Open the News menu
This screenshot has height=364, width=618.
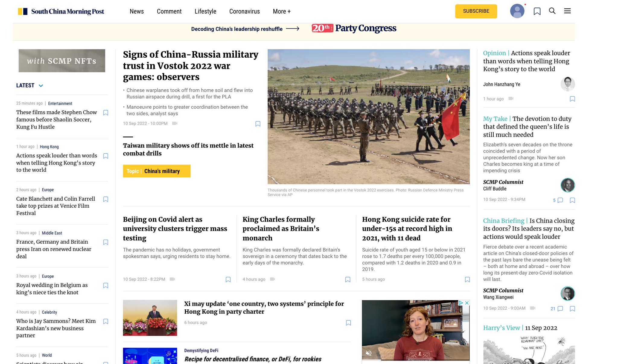click(137, 11)
